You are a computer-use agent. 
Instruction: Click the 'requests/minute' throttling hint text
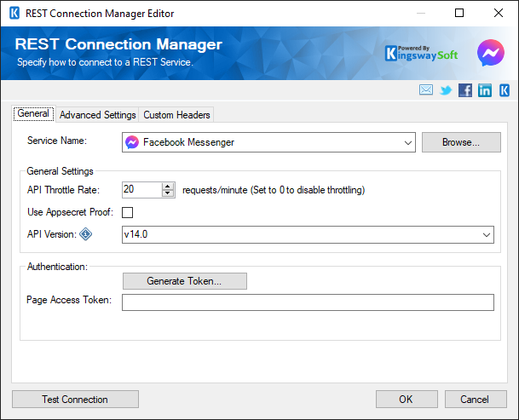tap(274, 190)
